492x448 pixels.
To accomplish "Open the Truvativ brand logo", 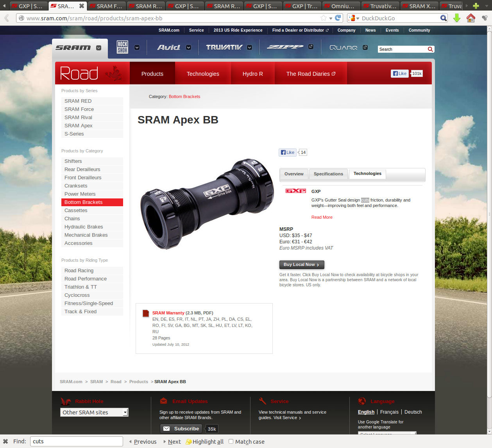I will (x=224, y=48).
